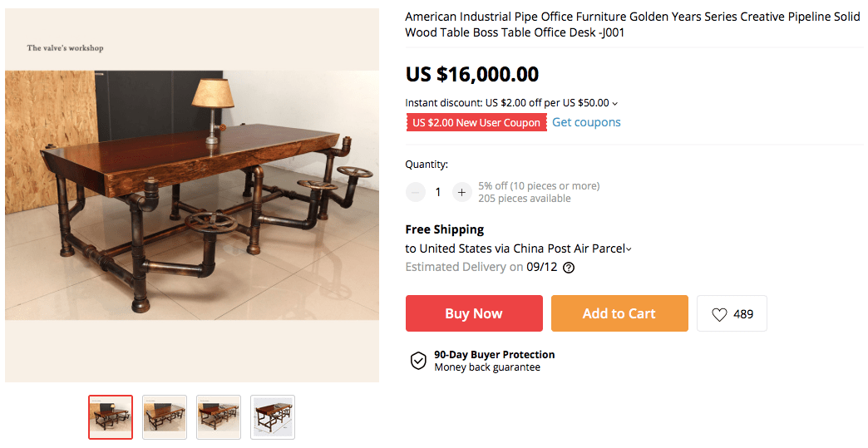Click the US $2.00 New User Coupon tag
The image size is (868, 448).
pos(476,123)
